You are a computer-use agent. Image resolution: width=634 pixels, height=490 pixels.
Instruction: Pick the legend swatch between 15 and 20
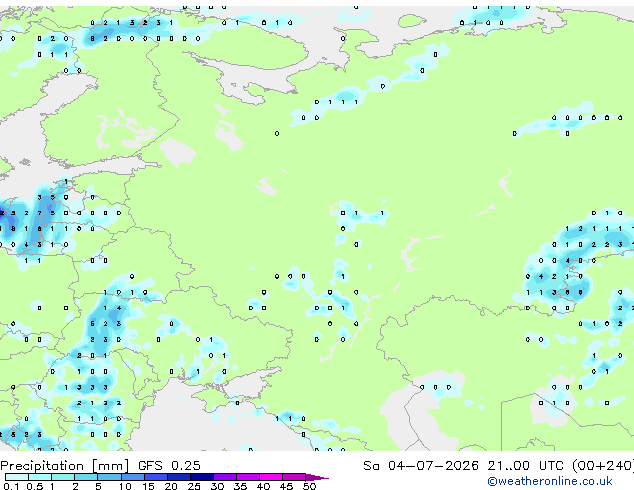tap(155, 477)
